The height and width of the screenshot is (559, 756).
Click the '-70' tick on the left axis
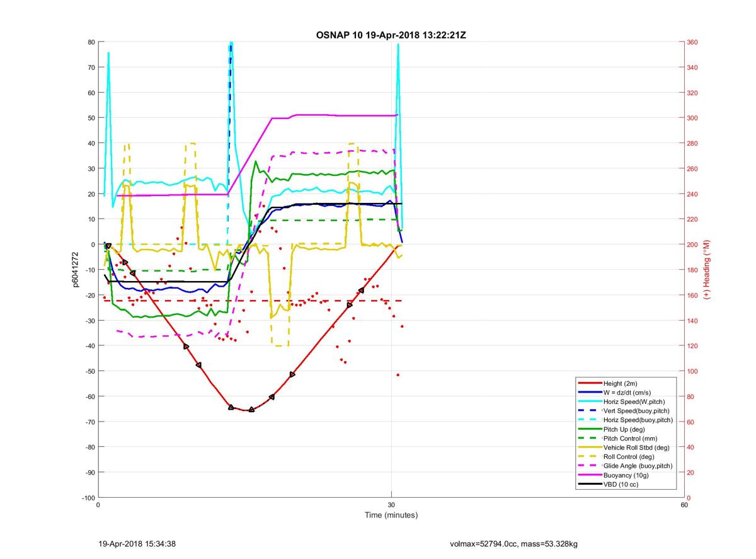click(89, 422)
